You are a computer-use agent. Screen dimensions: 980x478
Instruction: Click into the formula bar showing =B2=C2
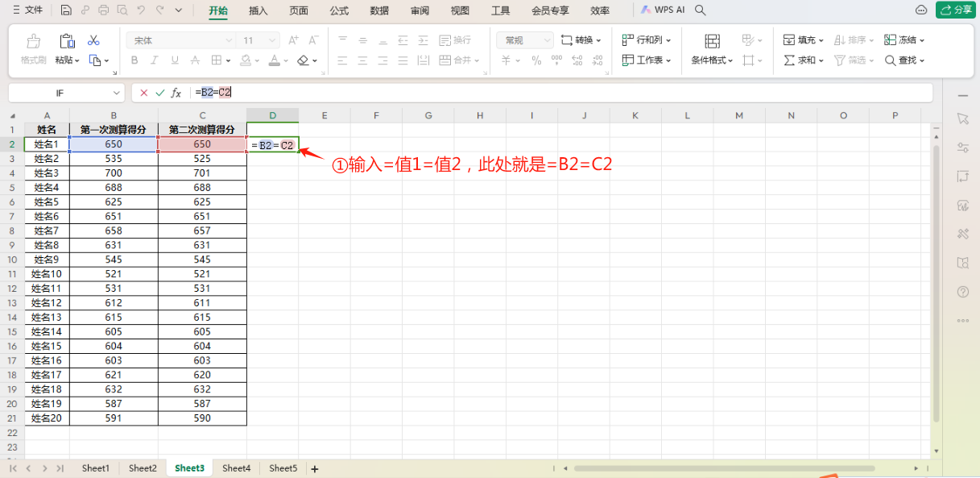coord(561,93)
